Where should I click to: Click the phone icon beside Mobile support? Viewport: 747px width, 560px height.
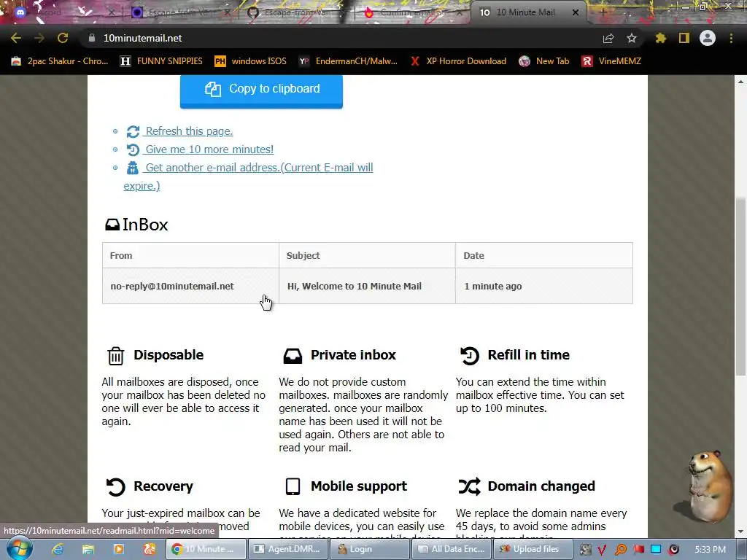click(x=293, y=486)
